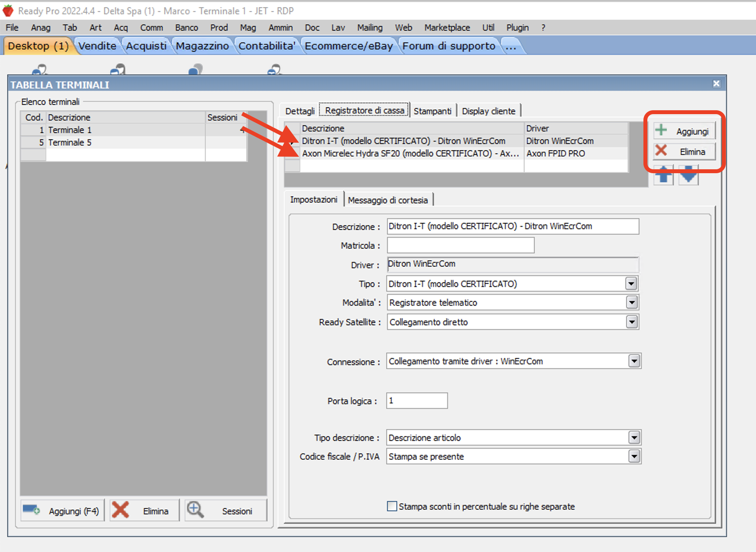The height and width of the screenshot is (552, 756).
Task: Open the Messaggio di cortesia tab
Action: [x=388, y=200]
